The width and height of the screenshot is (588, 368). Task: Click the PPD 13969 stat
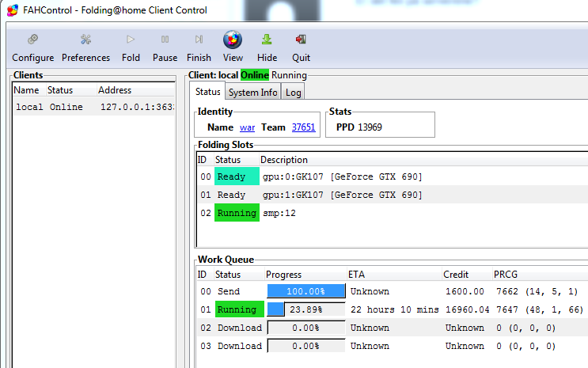358,127
